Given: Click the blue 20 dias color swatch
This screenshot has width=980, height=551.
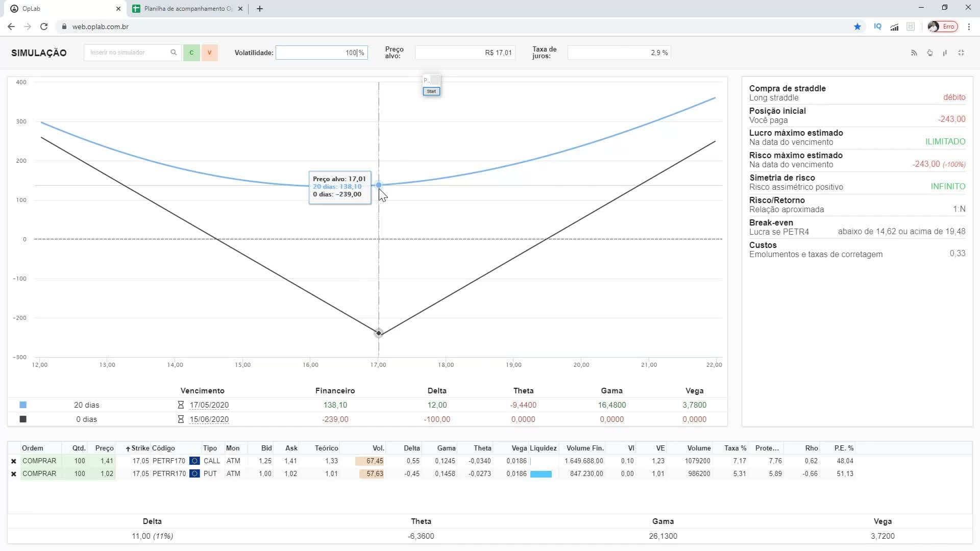Looking at the screenshot, I should coord(23,405).
